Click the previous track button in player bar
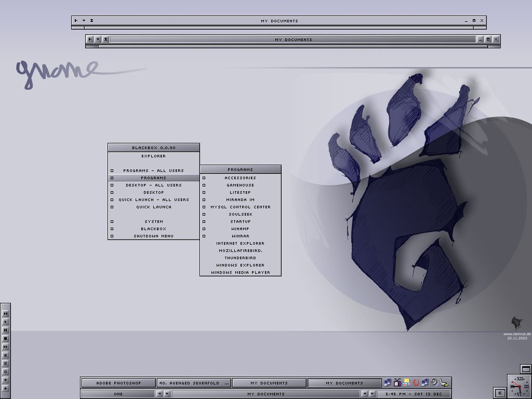 [5, 313]
